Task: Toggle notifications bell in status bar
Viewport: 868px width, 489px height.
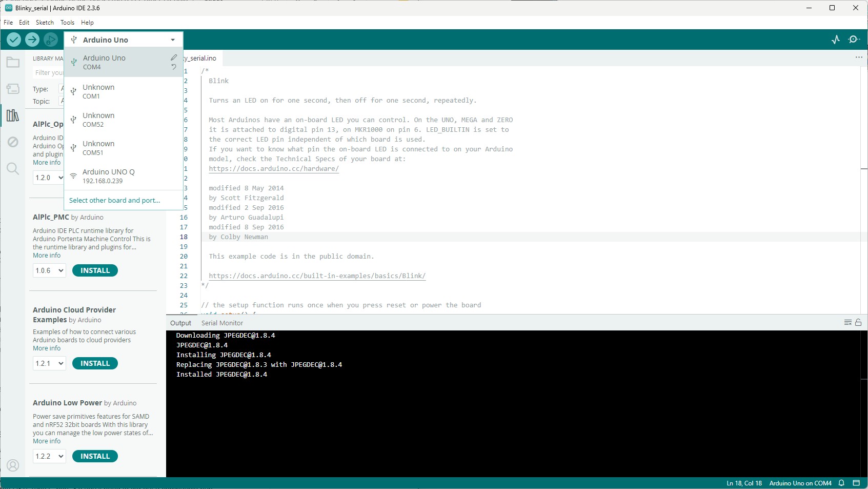Action: [x=841, y=483]
